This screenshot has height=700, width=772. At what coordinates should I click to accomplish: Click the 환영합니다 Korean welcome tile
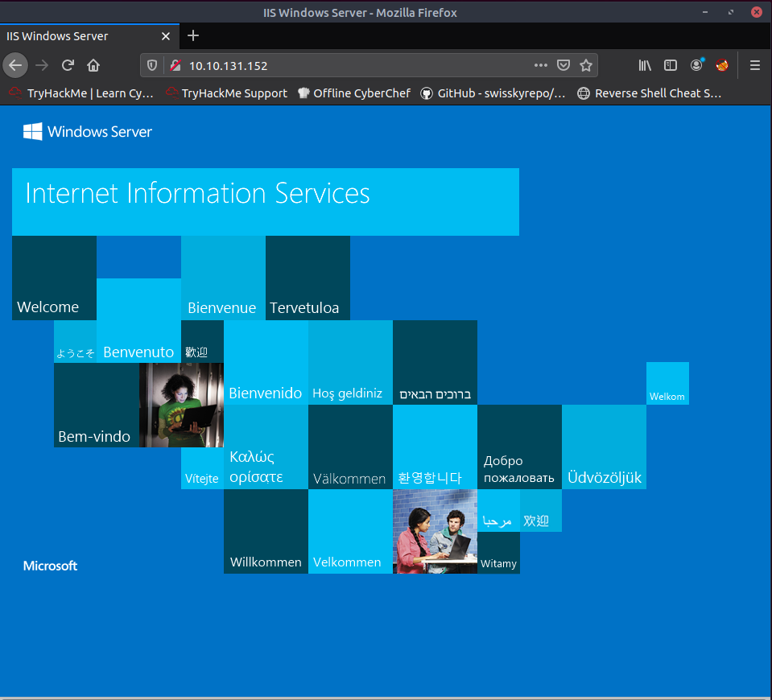tap(436, 447)
